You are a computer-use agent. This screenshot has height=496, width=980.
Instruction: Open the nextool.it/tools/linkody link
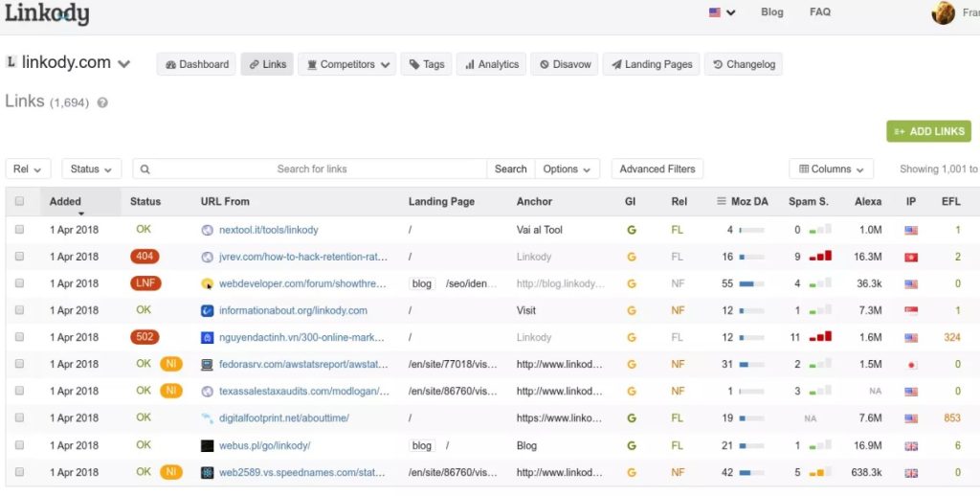pyautogui.click(x=268, y=230)
